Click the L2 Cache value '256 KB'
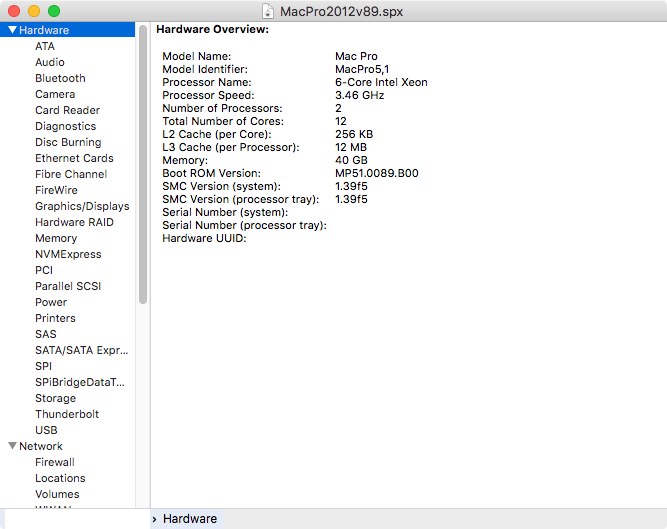Screen dimensions: 667x529 (354, 134)
